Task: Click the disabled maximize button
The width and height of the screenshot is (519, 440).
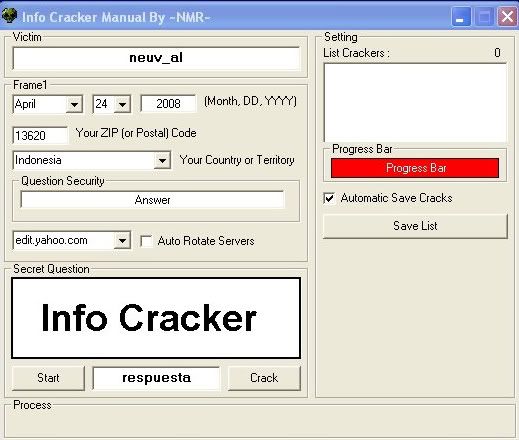Action: pyautogui.click(x=484, y=16)
